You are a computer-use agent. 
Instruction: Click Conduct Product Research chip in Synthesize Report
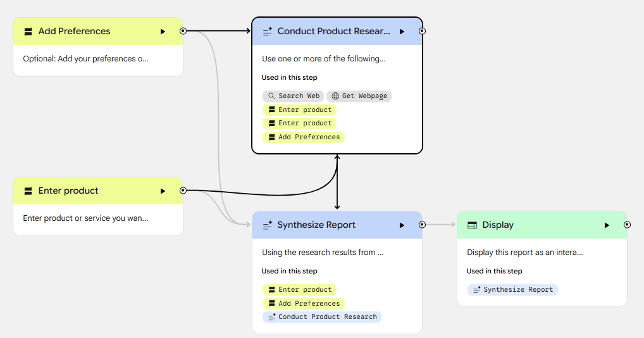pyautogui.click(x=322, y=317)
